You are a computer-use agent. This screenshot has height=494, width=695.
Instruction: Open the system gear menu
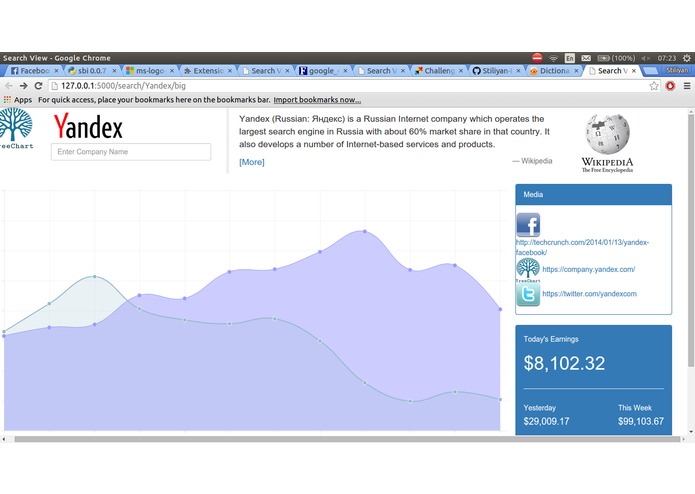pyautogui.click(x=687, y=58)
